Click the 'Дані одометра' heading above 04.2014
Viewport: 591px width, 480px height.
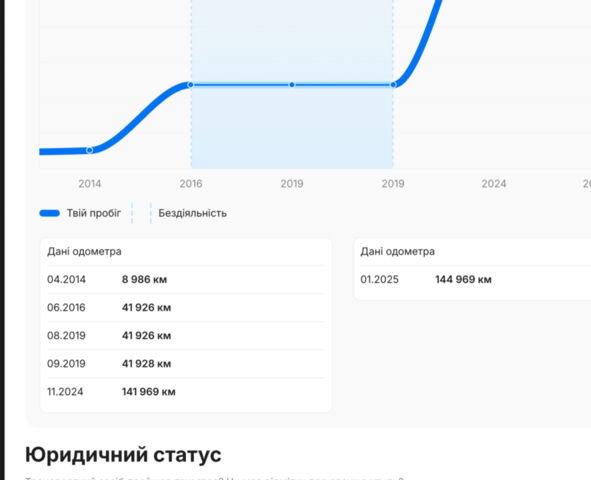pyautogui.click(x=84, y=251)
